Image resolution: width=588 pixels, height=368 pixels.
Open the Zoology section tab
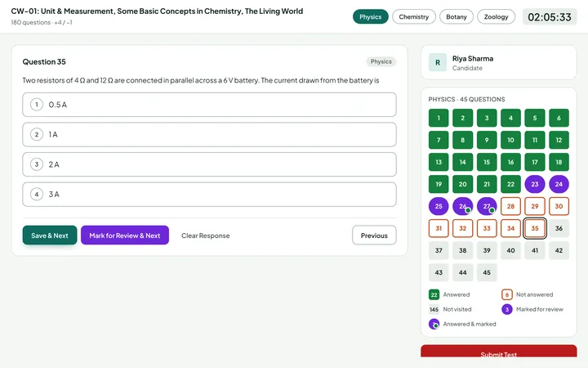(497, 17)
